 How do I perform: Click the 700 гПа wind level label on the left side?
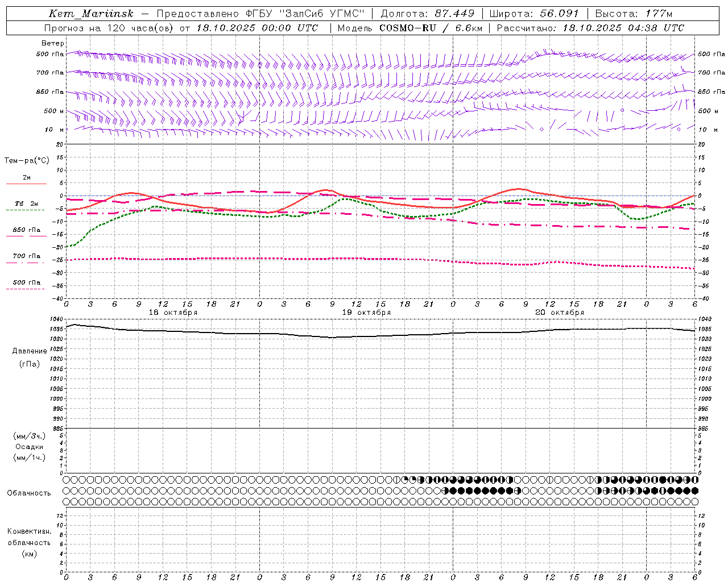pyautogui.click(x=50, y=73)
